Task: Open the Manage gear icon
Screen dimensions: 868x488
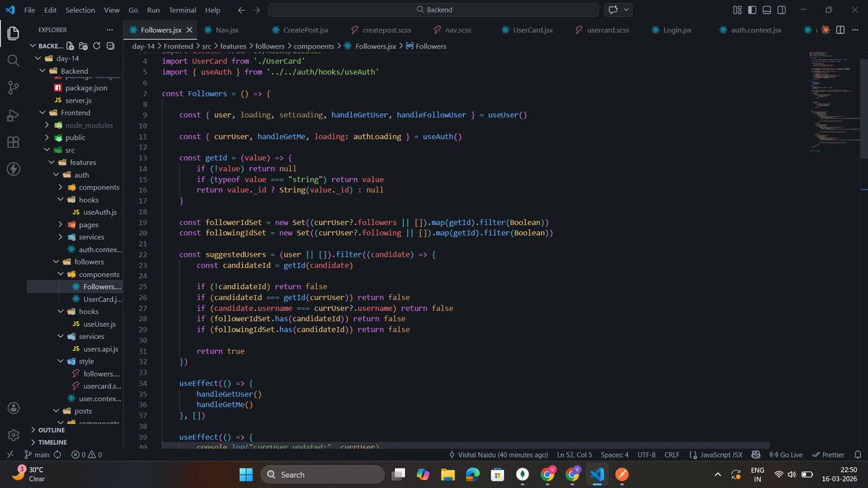Action: [x=13, y=435]
